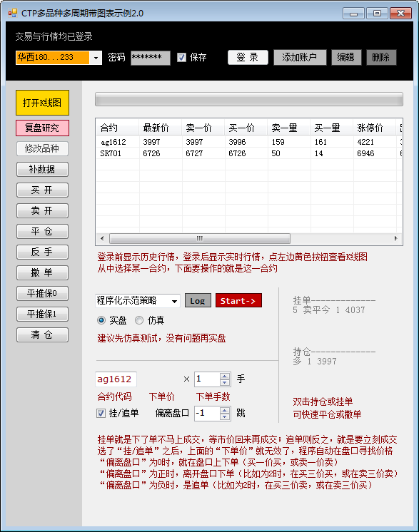The height and width of the screenshot is (532, 419).
Task: Click the 卖开 button
Action: coord(42,210)
